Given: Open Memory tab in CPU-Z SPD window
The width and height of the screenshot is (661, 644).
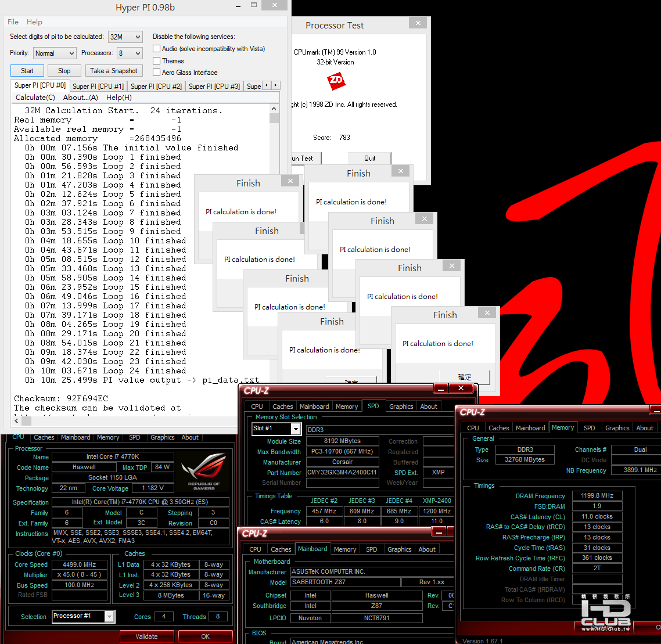Looking at the screenshot, I should pyautogui.click(x=347, y=406).
